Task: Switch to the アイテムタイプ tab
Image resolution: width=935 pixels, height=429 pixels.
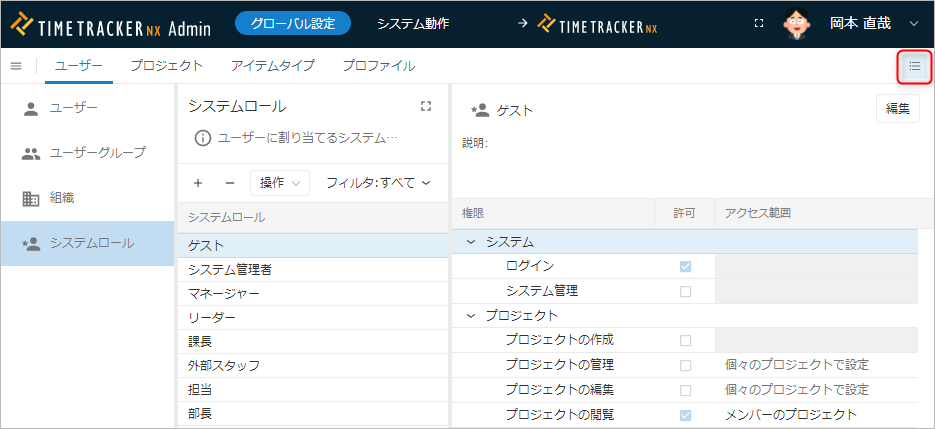Action: (272, 66)
